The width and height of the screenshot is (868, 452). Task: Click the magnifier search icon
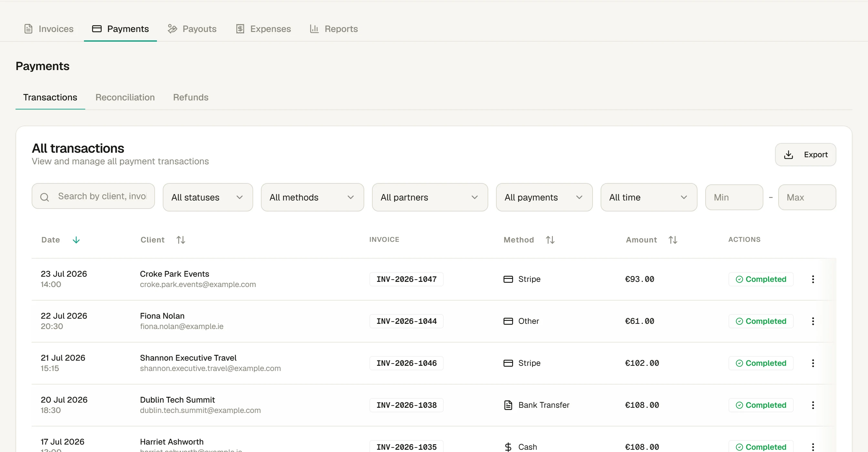45,197
